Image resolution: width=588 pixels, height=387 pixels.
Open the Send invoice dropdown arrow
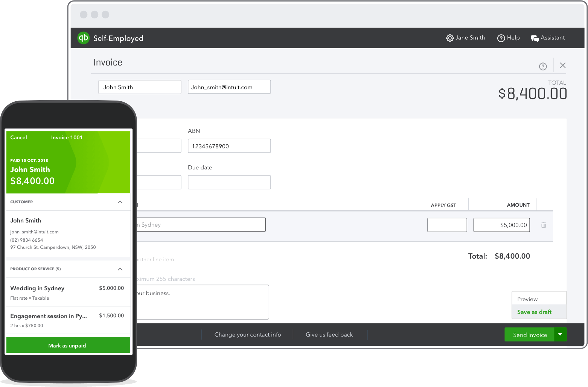coord(560,335)
